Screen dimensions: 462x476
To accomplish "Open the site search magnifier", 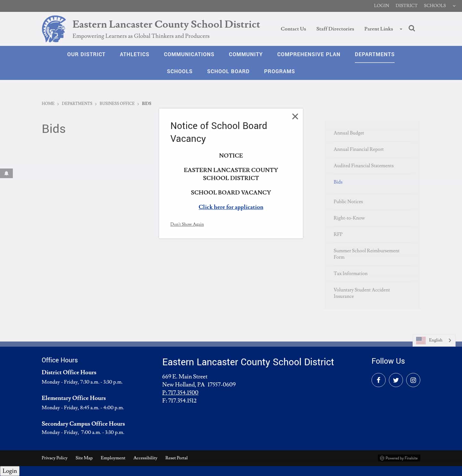I will coord(412,28).
